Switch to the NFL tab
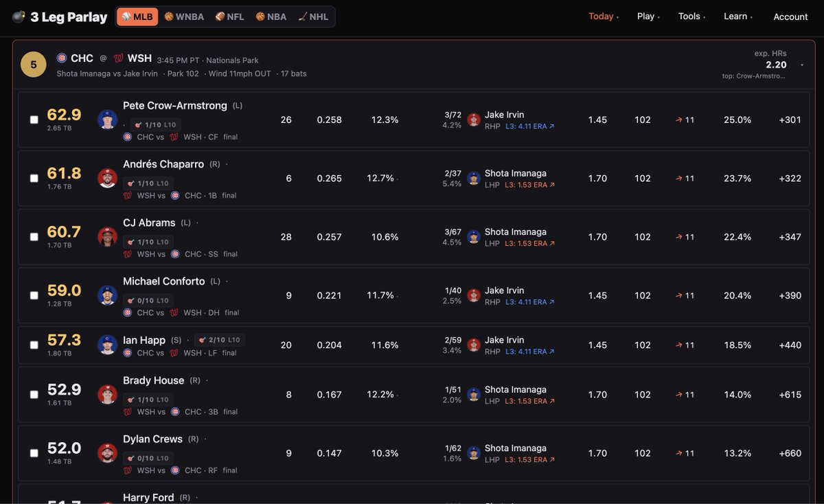The width and height of the screenshot is (824, 504). (229, 16)
